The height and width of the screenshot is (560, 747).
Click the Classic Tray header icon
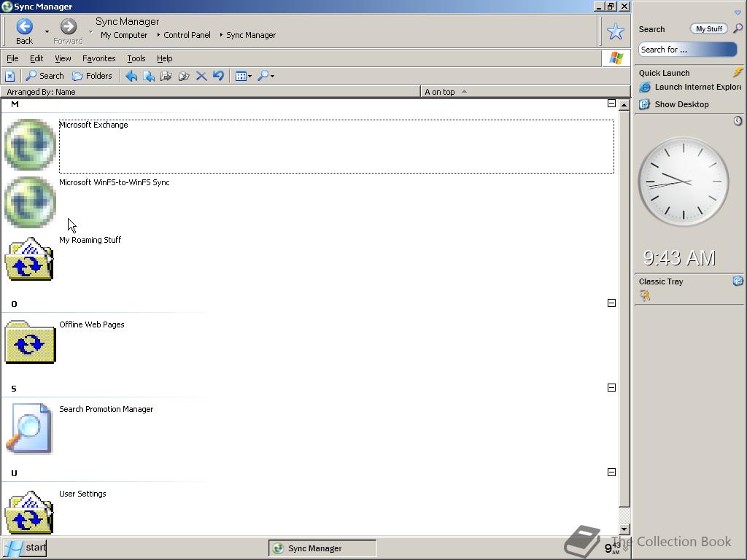pyautogui.click(x=738, y=281)
